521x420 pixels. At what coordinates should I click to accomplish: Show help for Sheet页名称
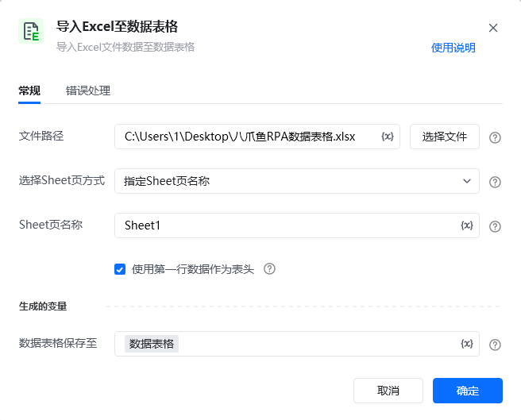click(495, 226)
